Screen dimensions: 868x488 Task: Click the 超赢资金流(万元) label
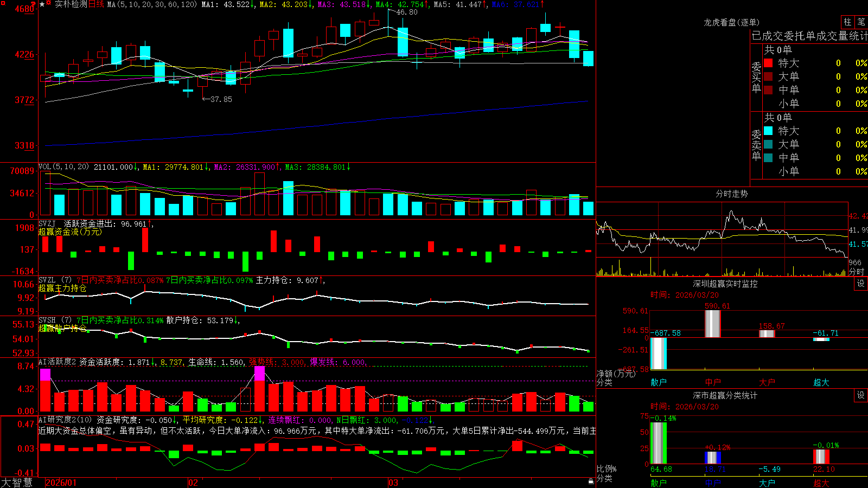pyautogui.click(x=70, y=232)
